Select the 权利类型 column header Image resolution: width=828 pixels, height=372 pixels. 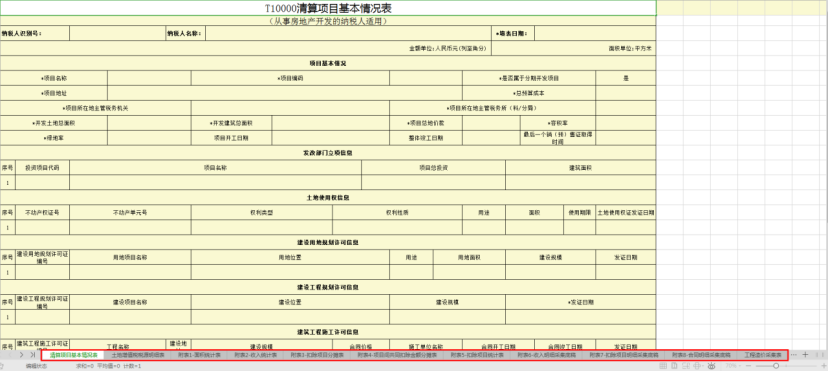[262, 212]
